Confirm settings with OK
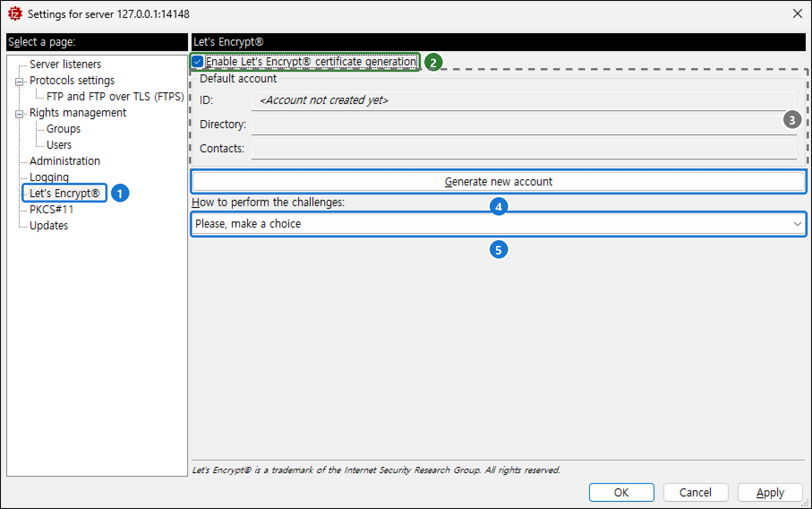The width and height of the screenshot is (812, 509). 621,492
